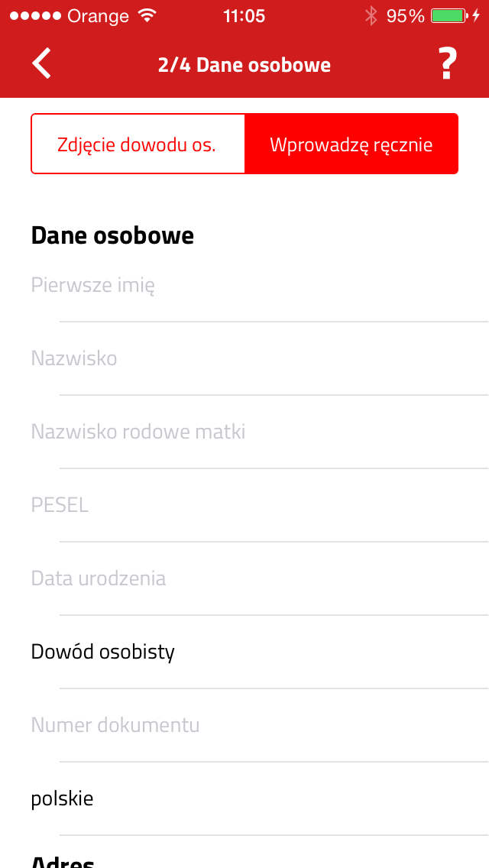Select the Wprowadzę ręcznie option

(x=351, y=144)
